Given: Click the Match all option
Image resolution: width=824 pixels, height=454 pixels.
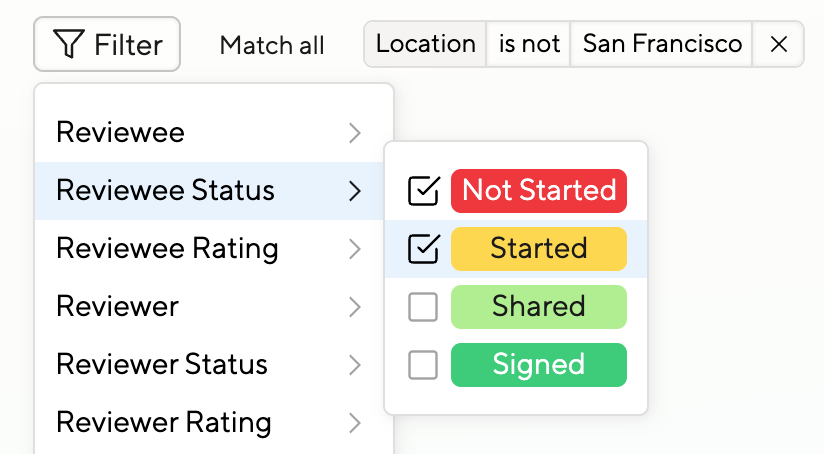Looking at the screenshot, I should tap(272, 45).
